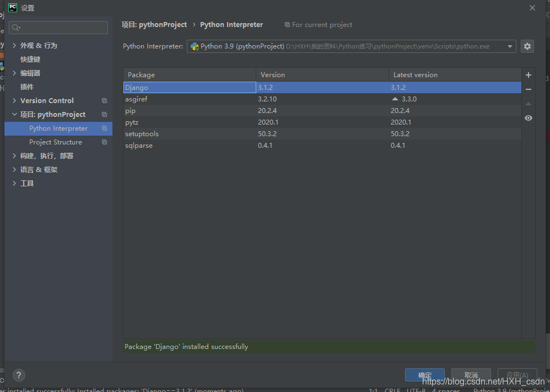Image resolution: width=550 pixels, height=392 pixels.
Task: Click the copy icon next to Python Interpreter
Action: (x=104, y=128)
